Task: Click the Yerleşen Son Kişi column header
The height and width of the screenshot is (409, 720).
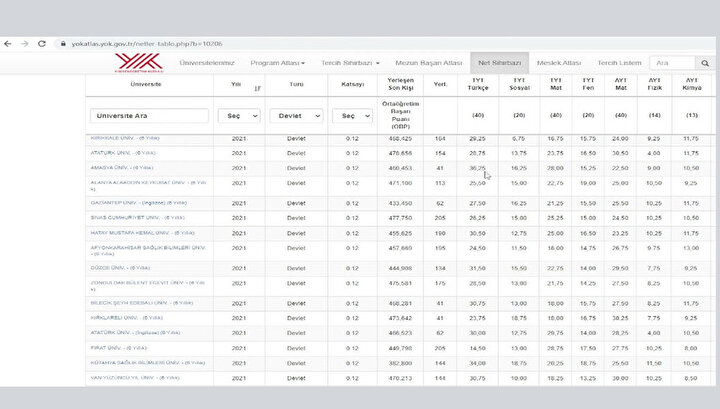Action: click(x=400, y=84)
